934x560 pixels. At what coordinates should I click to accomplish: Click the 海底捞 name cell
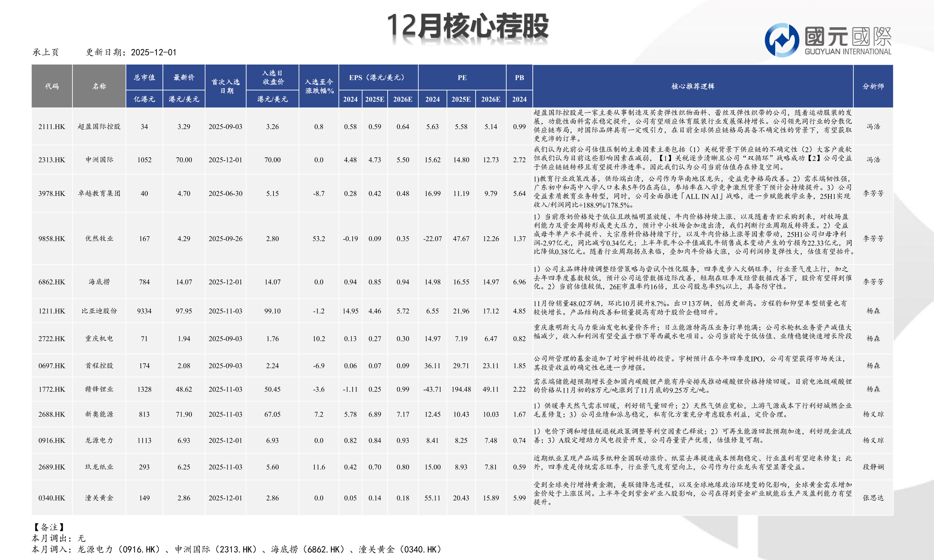tap(99, 282)
